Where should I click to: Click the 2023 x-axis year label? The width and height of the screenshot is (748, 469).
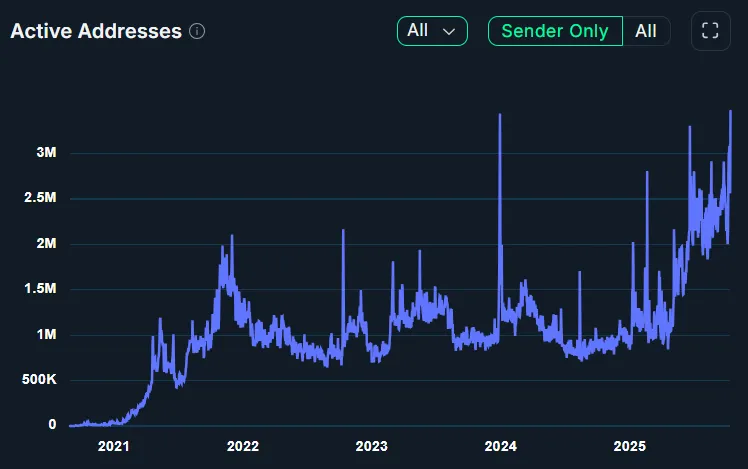coord(371,446)
